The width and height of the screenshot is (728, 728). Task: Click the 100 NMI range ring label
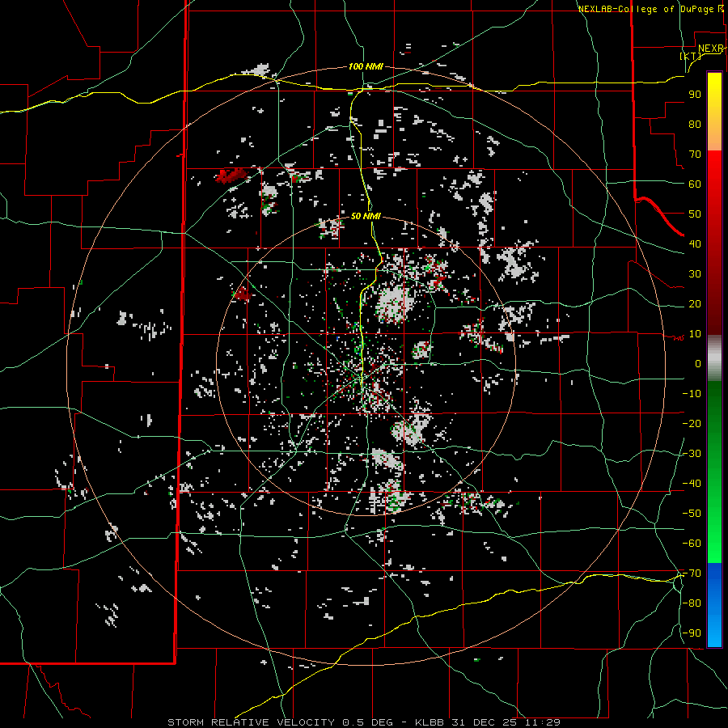[366, 67]
